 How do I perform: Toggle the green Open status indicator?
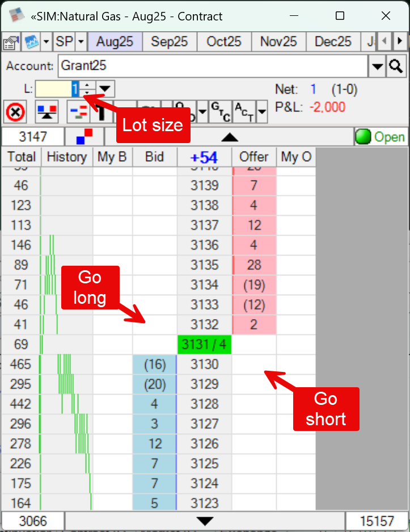click(380, 137)
